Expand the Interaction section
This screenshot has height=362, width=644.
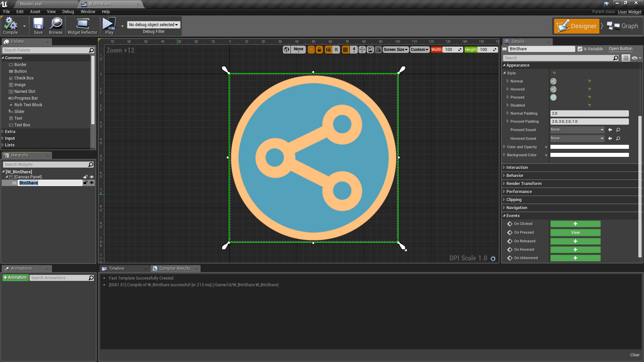point(517,168)
